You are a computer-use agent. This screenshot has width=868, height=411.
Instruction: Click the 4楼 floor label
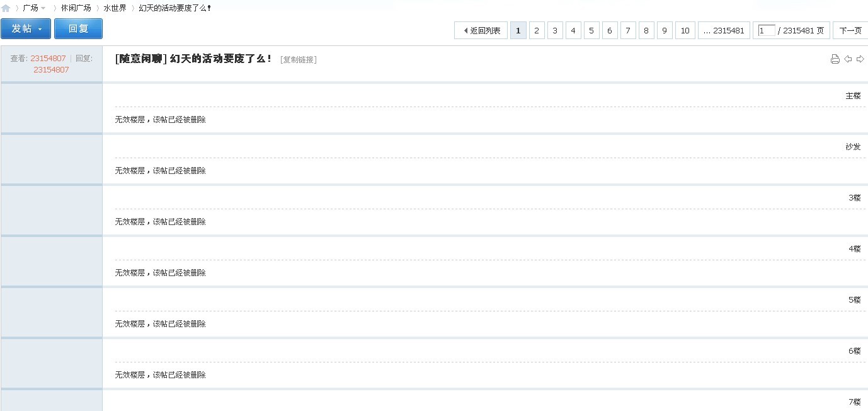[x=855, y=249]
